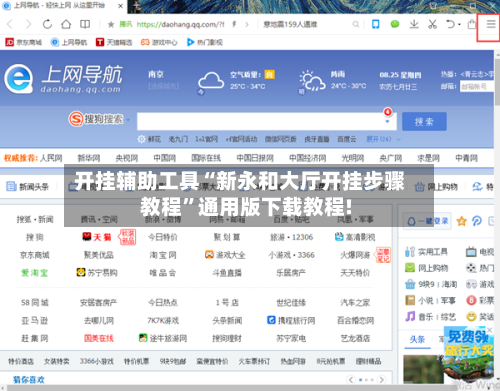
Task: Open the green WeChat toolbar icon
Action: (395, 24)
